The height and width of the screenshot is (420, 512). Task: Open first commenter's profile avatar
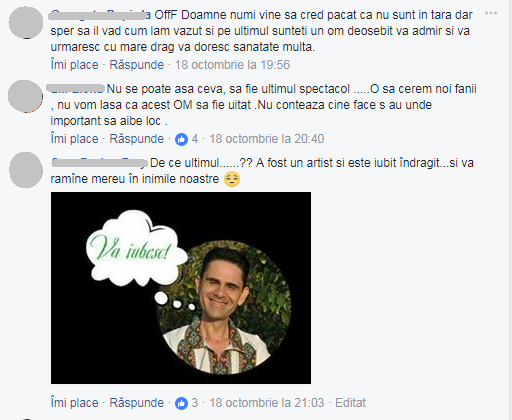[x=26, y=23]
